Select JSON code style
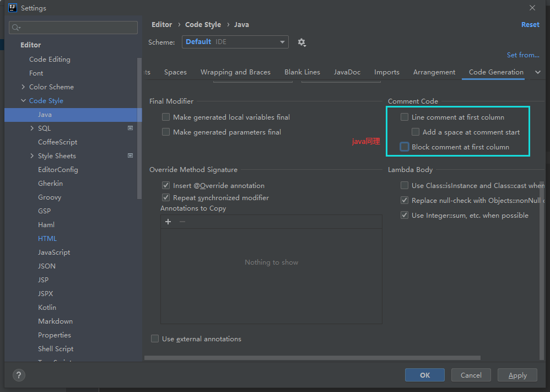 click(x=47, y=266)
